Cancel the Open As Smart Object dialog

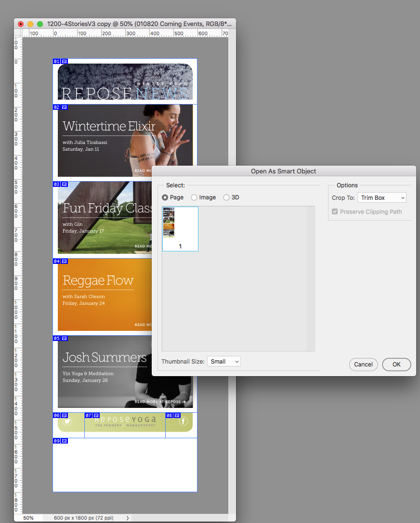point(363,365)
